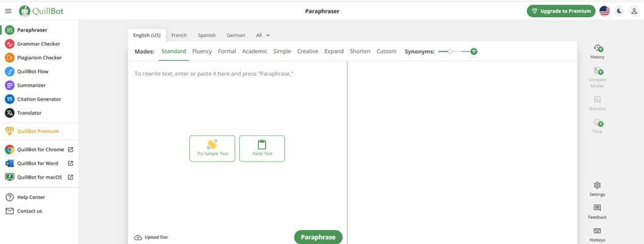The height and width of the screenshot is (244, 644).
Task: Select Standard mode
Action: pyautogui.click(x=174, y=51)
